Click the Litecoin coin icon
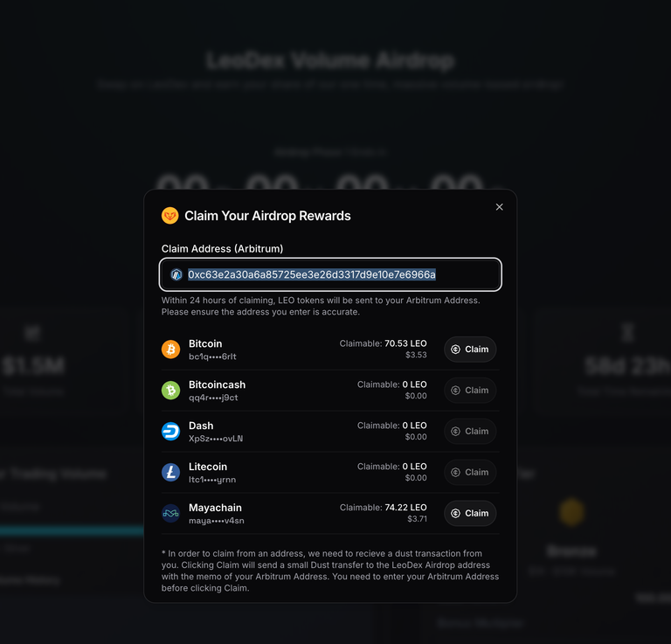Viewport: 671px width, 644px height. point(170,473)
